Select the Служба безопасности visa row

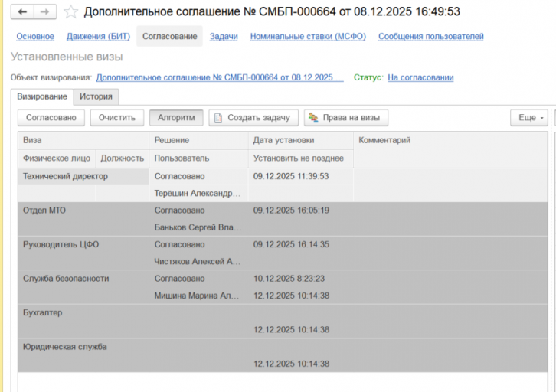point(283,287)
